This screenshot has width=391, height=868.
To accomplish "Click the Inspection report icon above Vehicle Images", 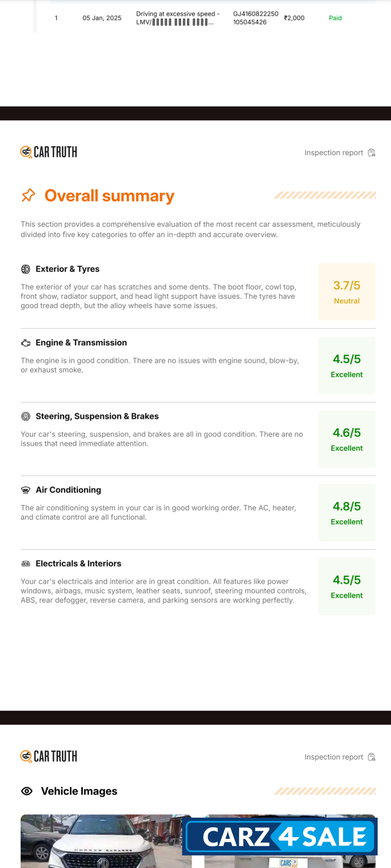I will 372,757.
